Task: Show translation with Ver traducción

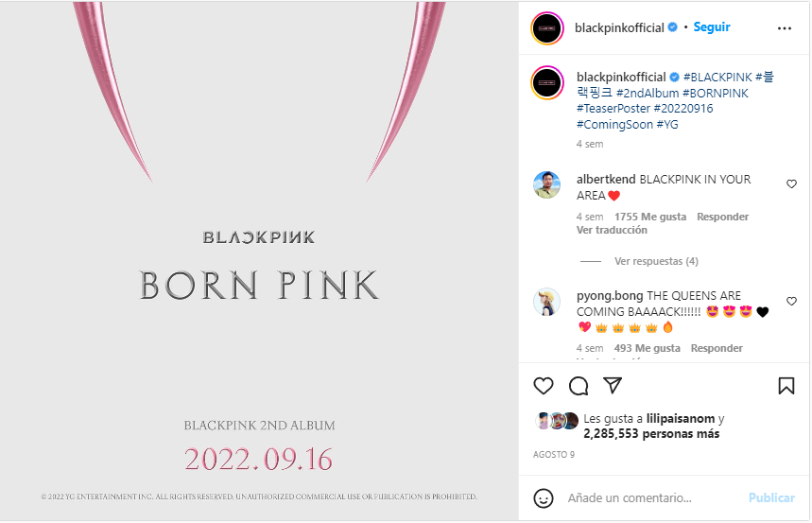Action: coord(612,230)
